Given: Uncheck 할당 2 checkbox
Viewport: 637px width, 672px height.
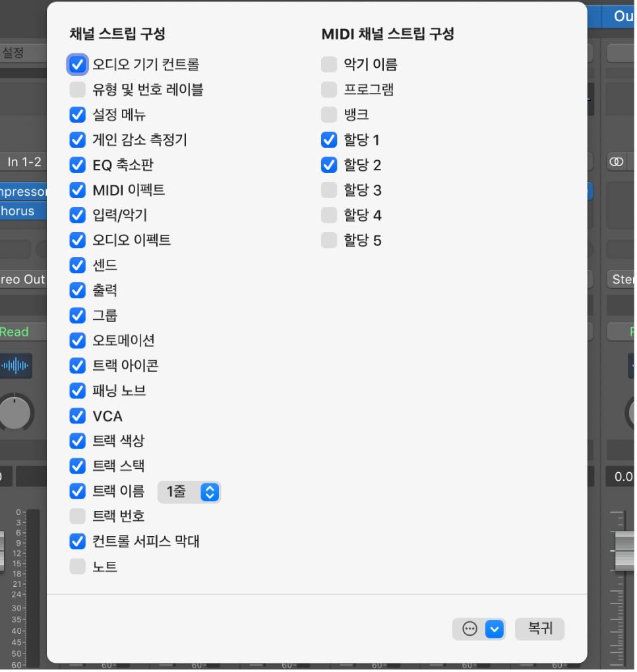Looking at the screenshot, I should point(329,165).
